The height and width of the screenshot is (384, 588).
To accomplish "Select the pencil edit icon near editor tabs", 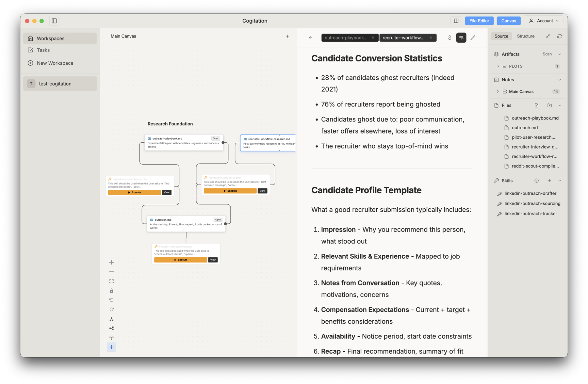I will [x=473, y=38].
